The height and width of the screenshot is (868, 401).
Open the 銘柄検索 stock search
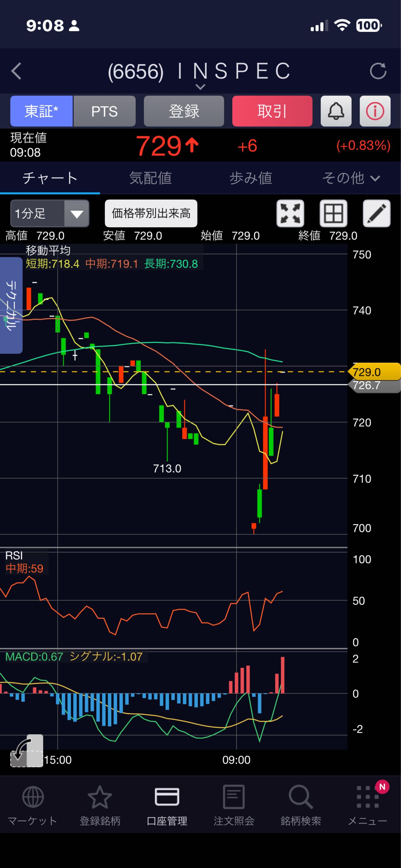301,806
